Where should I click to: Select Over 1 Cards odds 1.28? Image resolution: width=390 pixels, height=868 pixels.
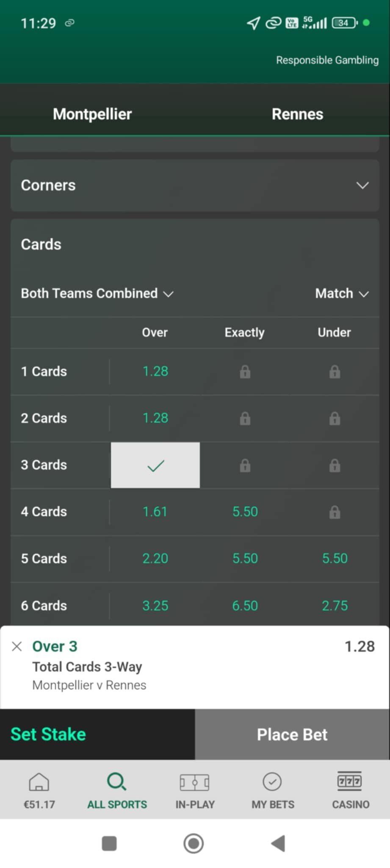point(155,371)
